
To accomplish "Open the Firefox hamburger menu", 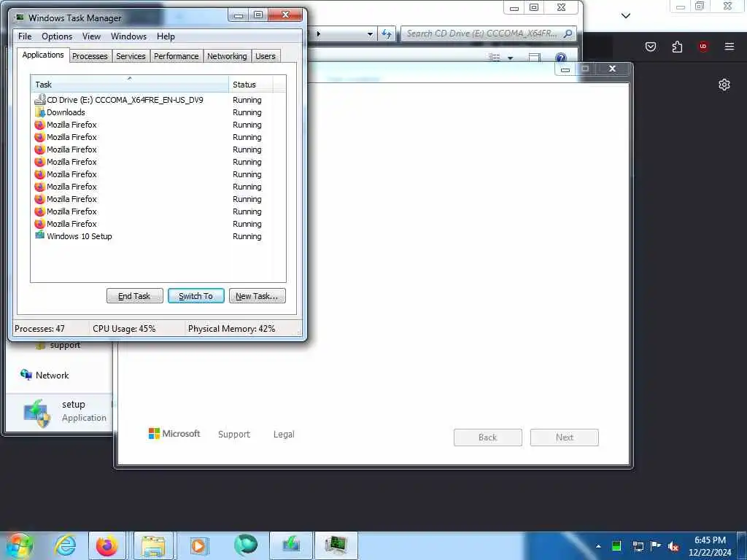I will [x=729, y=47].
